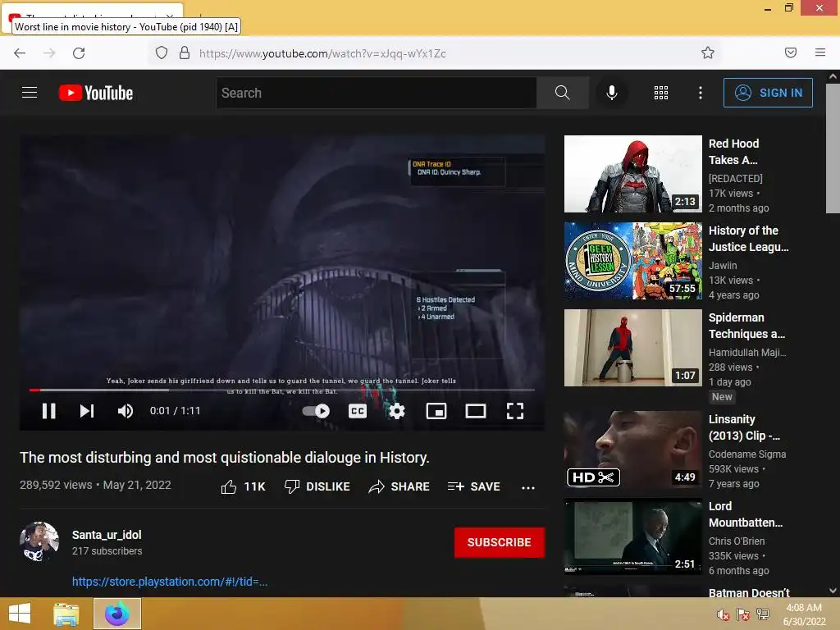This screenshot has width=840, height=630.
Task: Open tracking protection shield icon
Action: [x=162, y=52]
